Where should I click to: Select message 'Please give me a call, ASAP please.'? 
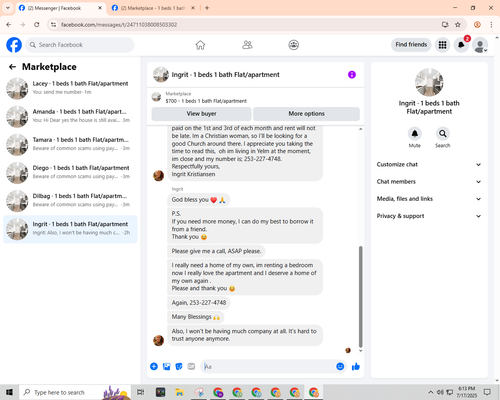pyautogui.click(x=216, y=251)
